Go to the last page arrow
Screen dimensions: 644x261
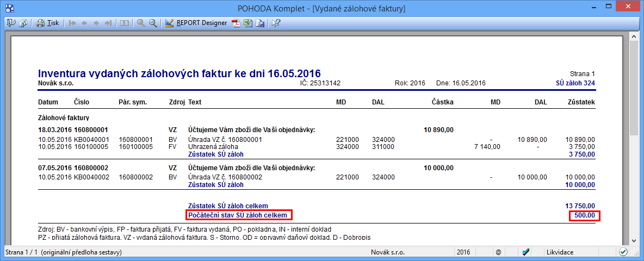pos(108,23)
